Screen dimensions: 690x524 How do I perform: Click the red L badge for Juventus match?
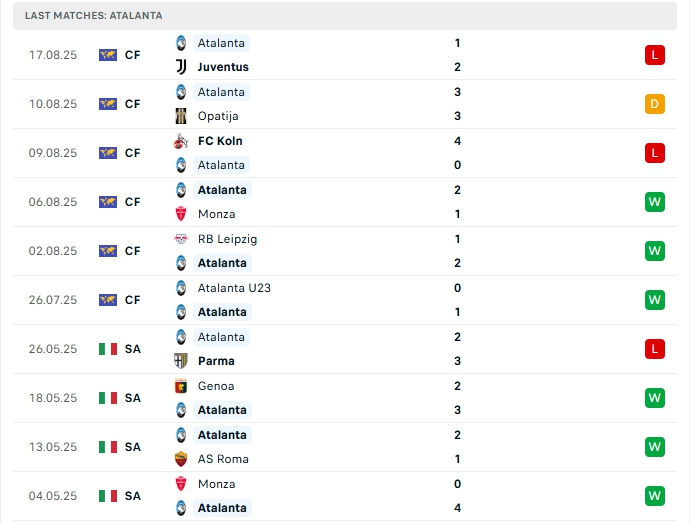pyautogui.click(x=655, y=55)
